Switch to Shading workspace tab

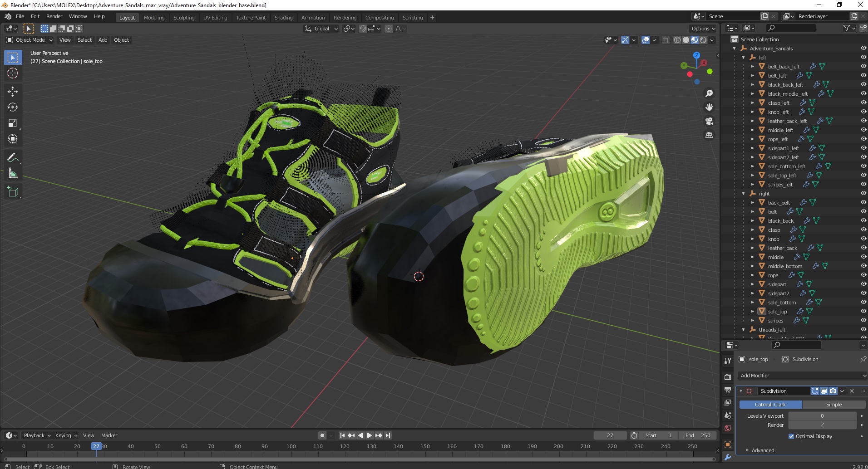click(x=283, y=18)
